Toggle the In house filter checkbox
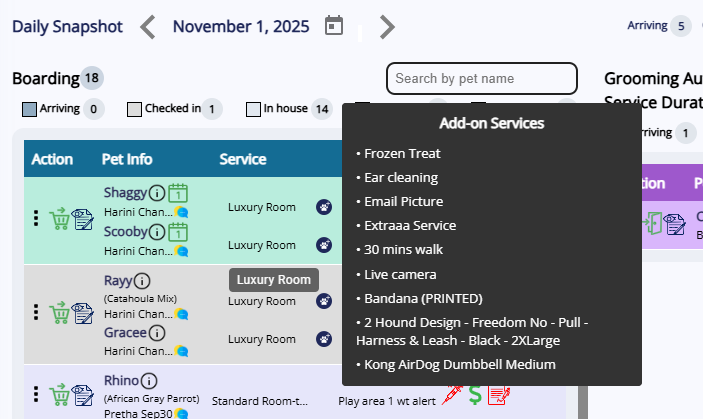Image resolution: width=703 pixels, height=419 pixels. (254, 109)
